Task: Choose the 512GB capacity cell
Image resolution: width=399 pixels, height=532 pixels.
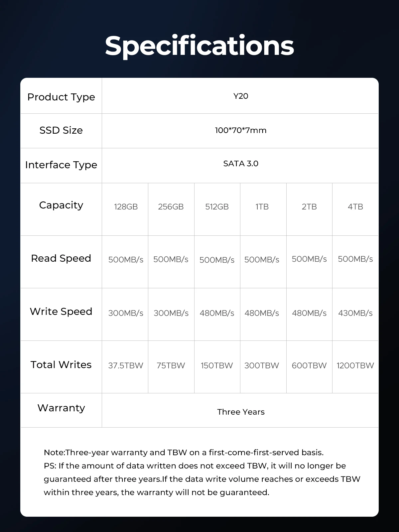Action: point(217,207)
